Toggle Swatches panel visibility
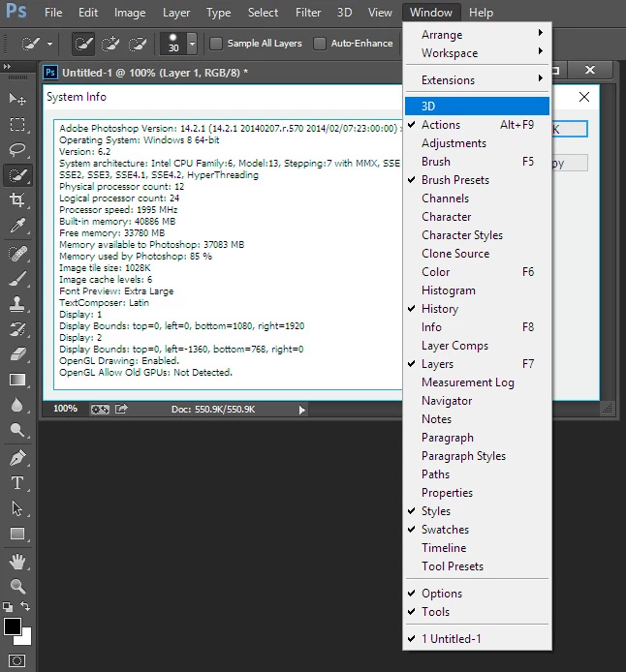626x672 pixels. pos(477,530)
